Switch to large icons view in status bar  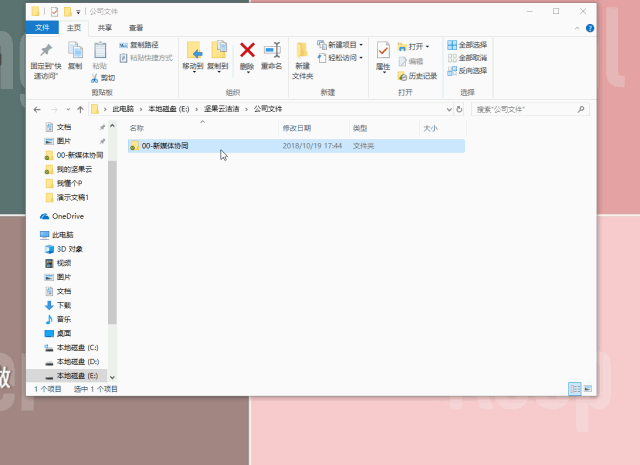tap(588, 389)
